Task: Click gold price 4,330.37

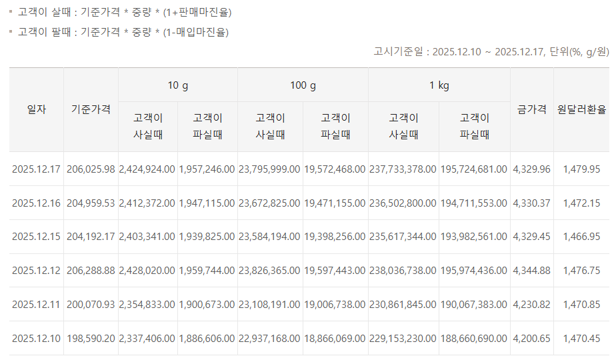Action: [x=531, y=203]
